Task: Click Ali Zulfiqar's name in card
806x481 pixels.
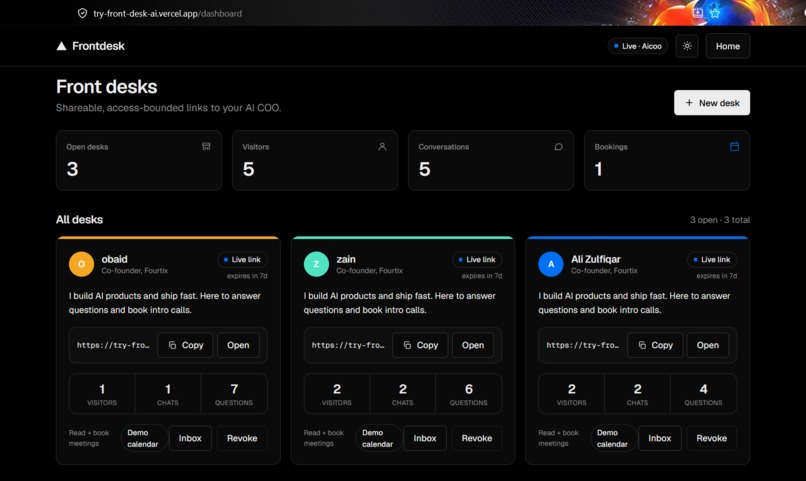Action: click(x=596, y=260)
